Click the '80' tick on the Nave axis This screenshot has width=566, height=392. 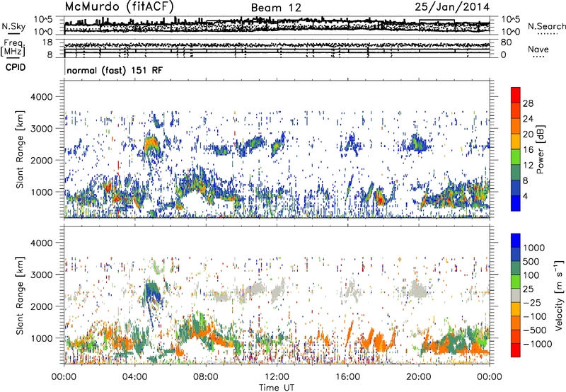pyautogui.click(x=506, y=42)
